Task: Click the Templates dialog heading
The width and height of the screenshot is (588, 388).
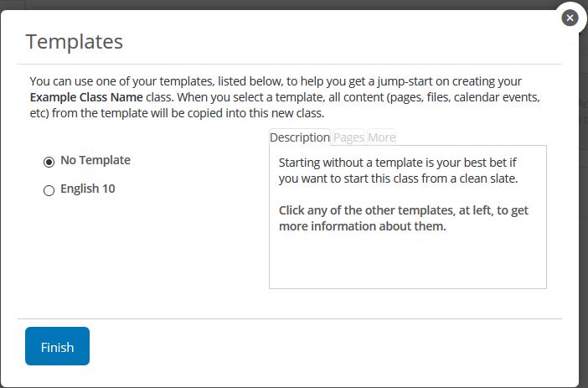Action: tap(75, 41)
